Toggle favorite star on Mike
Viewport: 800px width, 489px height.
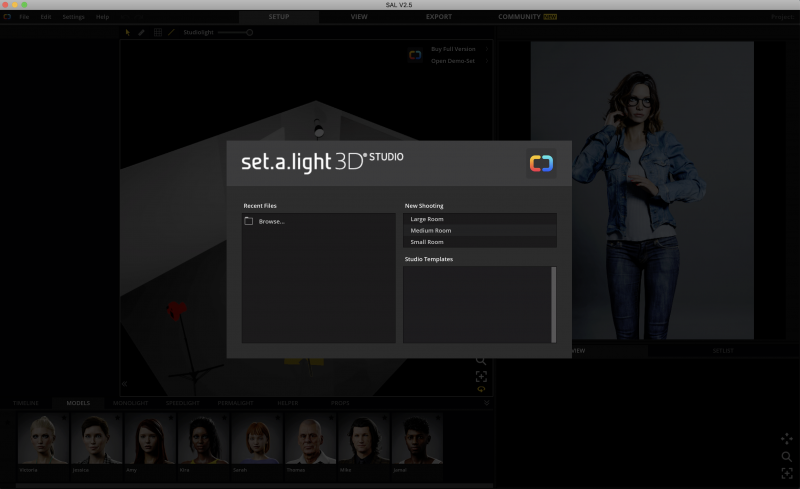click(x=384, y=418)
